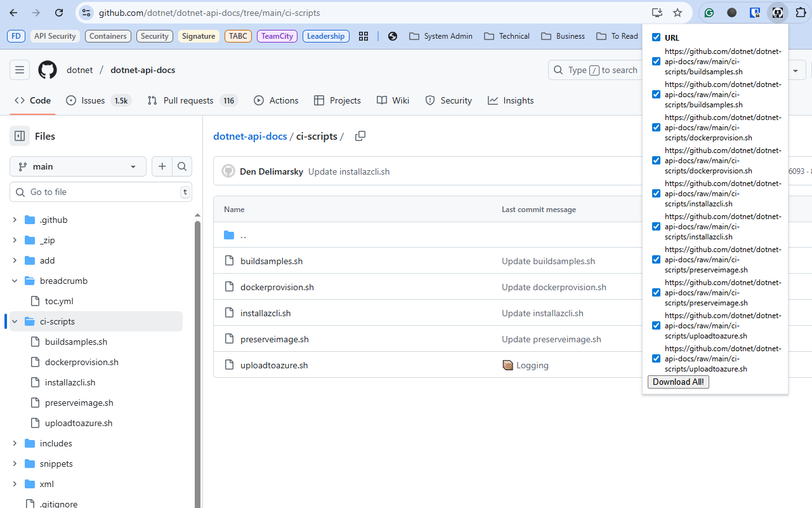Bookmark this page with the star icon
Viewport: 812px width, 508px height.
[x=678, y=13]
